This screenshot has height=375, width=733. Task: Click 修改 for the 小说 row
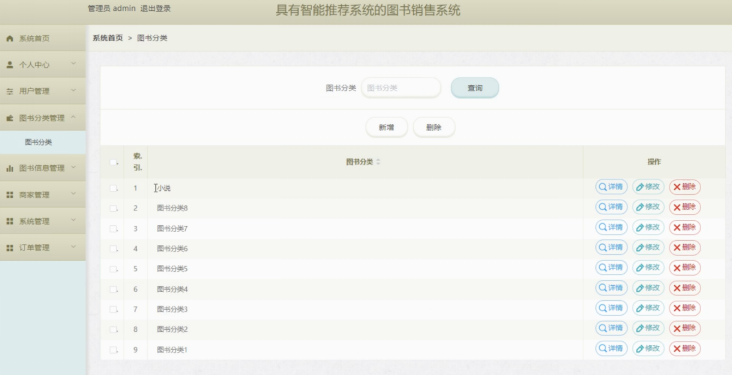(648, 187)
